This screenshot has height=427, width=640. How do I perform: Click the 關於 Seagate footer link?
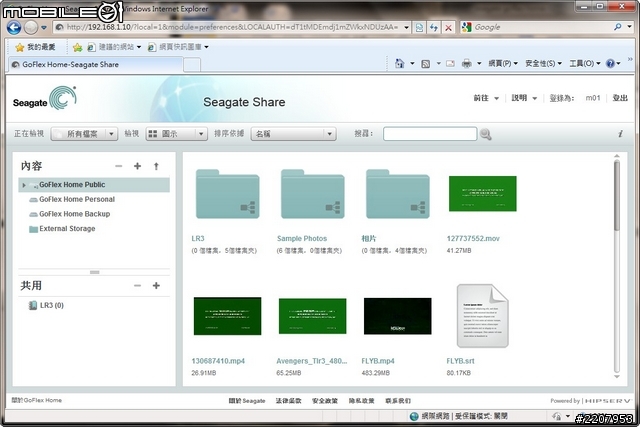(247, 401)
